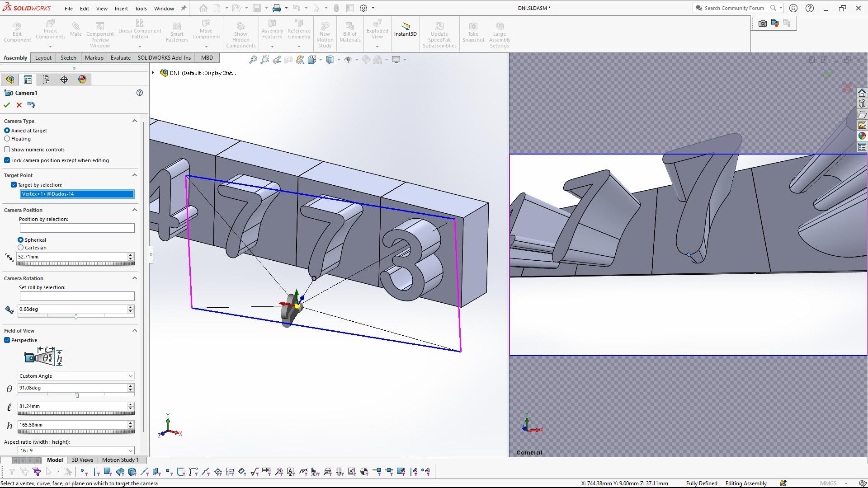
Task: Open the DimXpertManager crosshair tab
Action: pyautogui.click(x=64, y=80)
